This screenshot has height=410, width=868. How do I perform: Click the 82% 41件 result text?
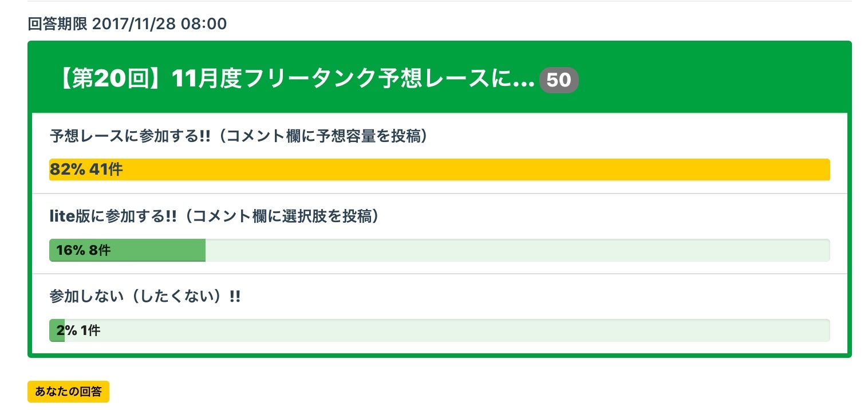point(86,169)
